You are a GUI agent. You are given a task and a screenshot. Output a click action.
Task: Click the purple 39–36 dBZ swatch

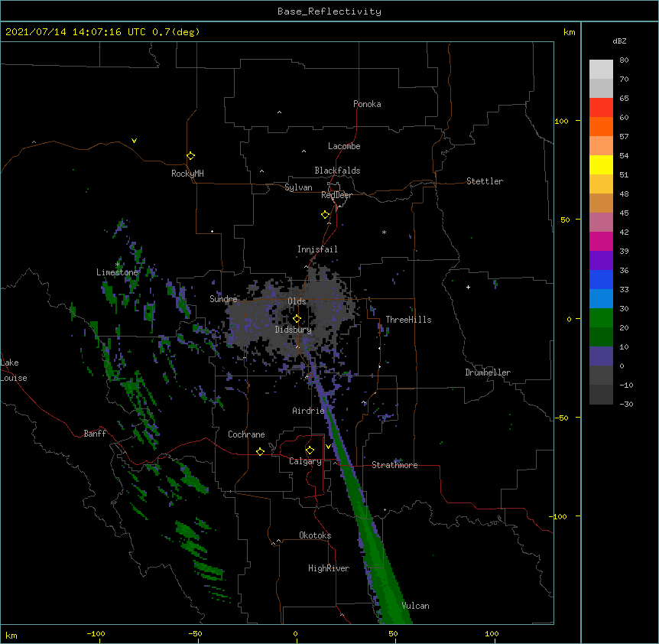coord(601,261)
